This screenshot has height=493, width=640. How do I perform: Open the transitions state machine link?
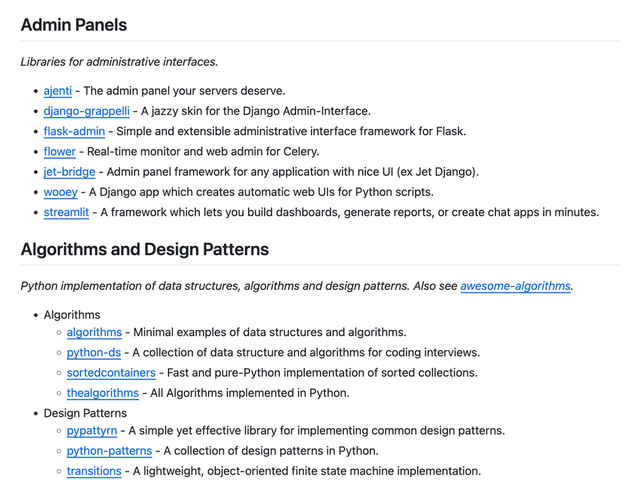click(94, 471)
